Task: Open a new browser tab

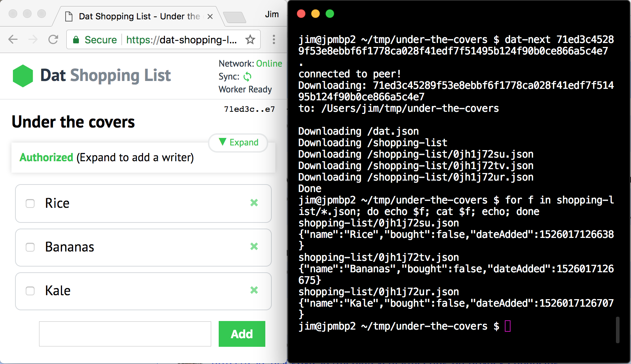Action: [x=234, y=17]
